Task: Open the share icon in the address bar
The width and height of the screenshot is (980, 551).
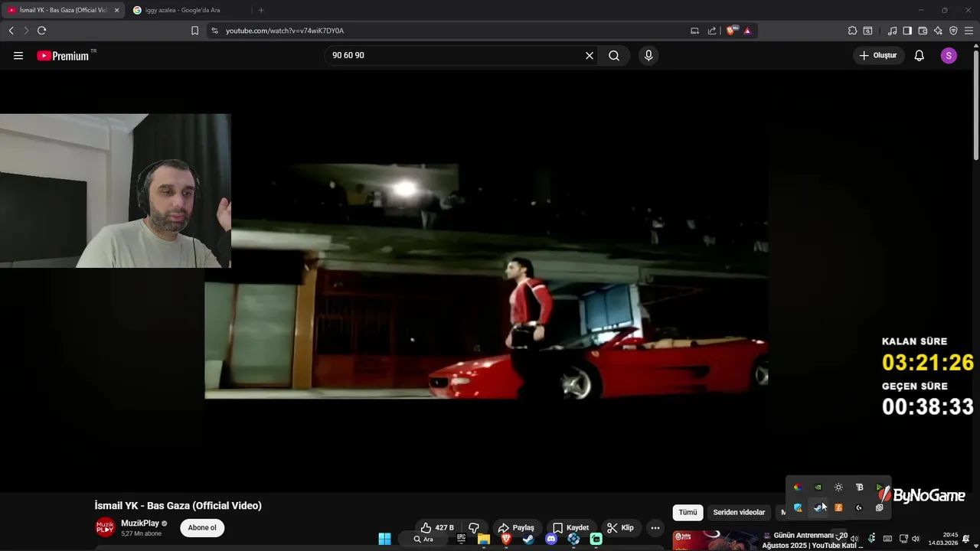Action: pos(712,31)
